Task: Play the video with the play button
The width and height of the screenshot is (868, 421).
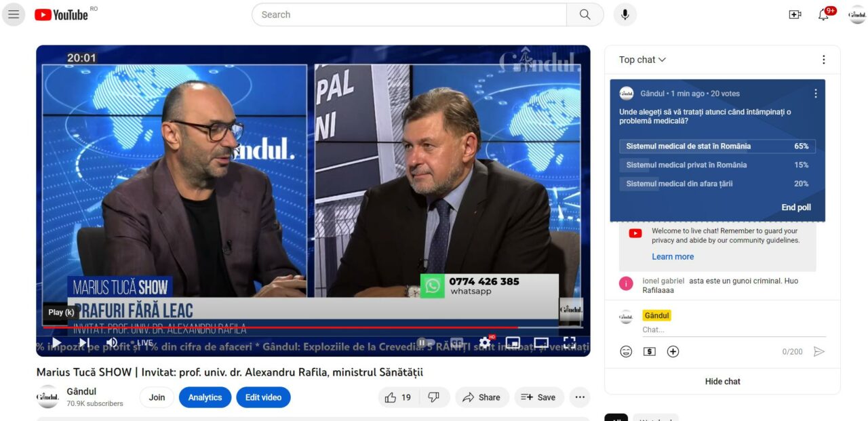Action: 56,342
